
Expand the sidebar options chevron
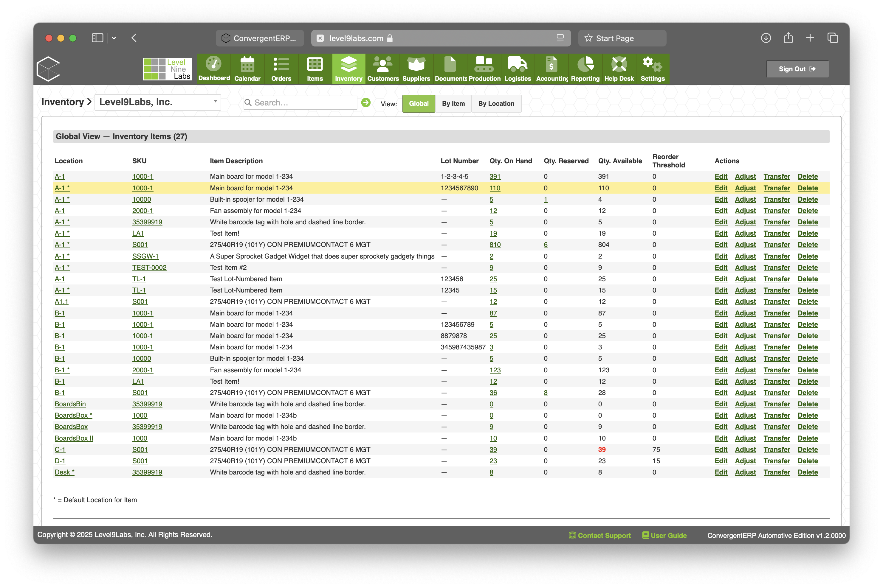[114, 38]
